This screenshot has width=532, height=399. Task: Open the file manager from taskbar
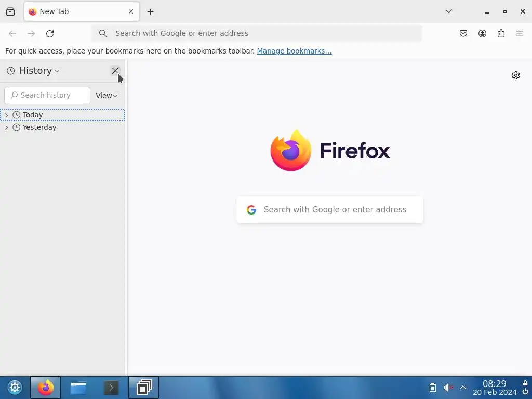(x=78, y=388)
